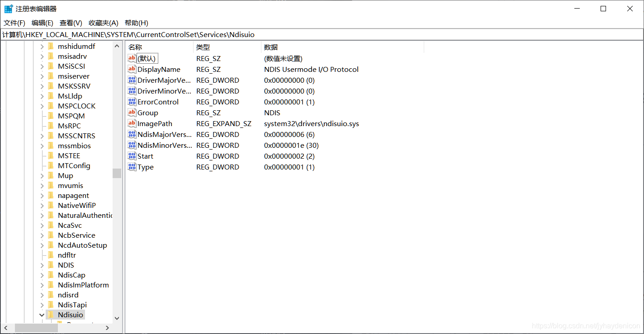Click the folder icon of MSPQM key
Screen dimensions: 644x334
[51, 116]
